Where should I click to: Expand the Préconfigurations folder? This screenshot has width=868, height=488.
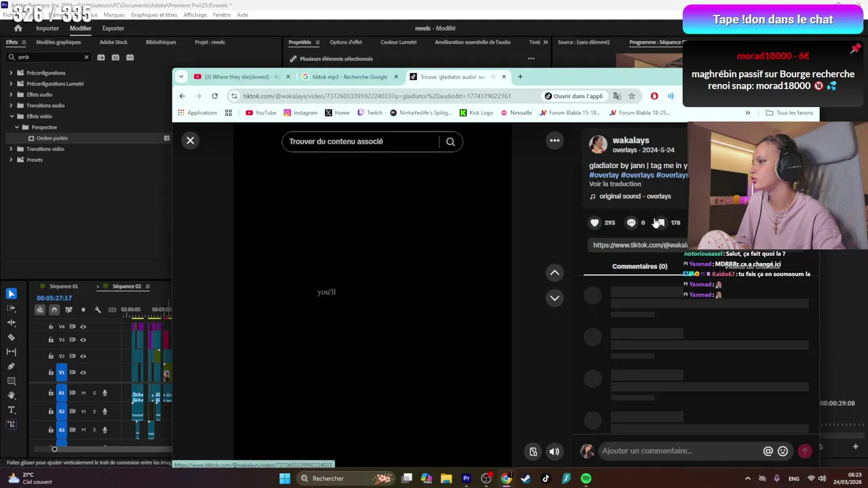pyautogui.click(x=11, y=73)
